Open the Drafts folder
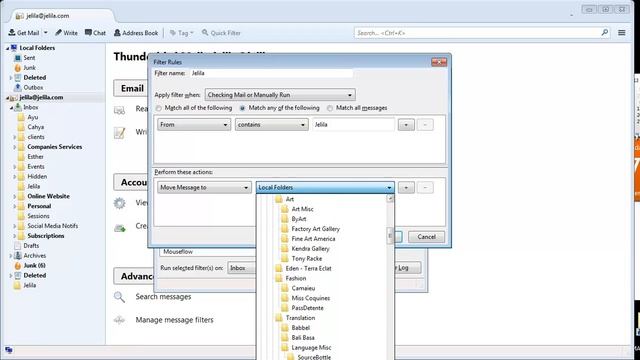This screenshot has width=640, height=360. click(31, 246)
